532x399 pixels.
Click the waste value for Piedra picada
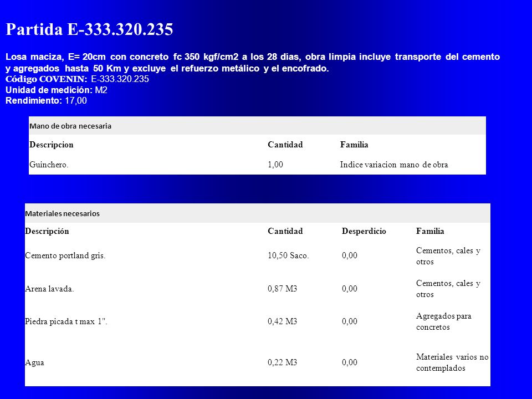(350, 321)
